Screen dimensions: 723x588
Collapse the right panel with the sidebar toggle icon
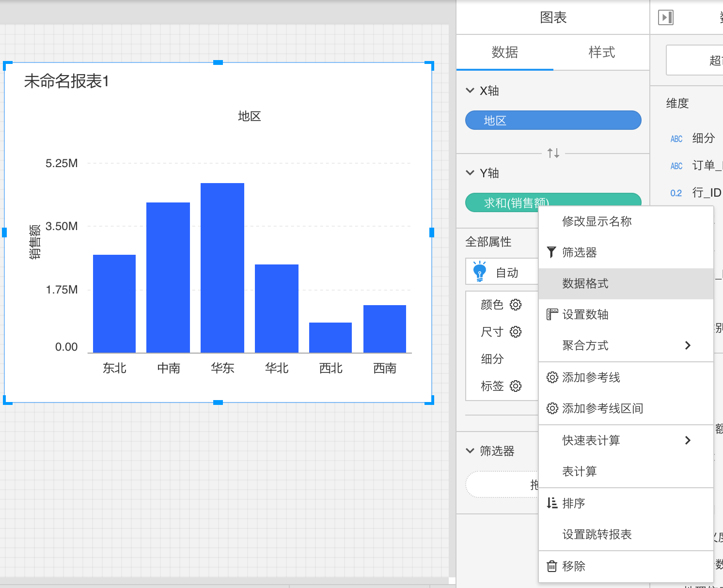(665, 18)
